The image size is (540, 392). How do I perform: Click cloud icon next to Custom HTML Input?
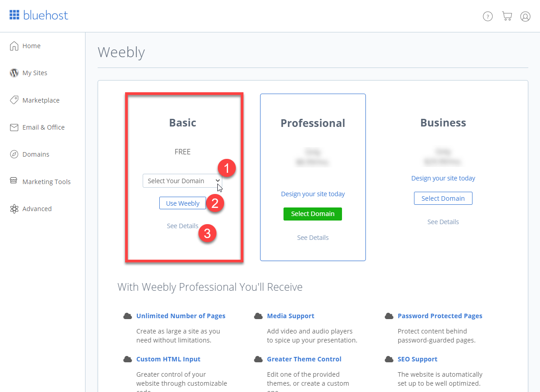point(128,359)
